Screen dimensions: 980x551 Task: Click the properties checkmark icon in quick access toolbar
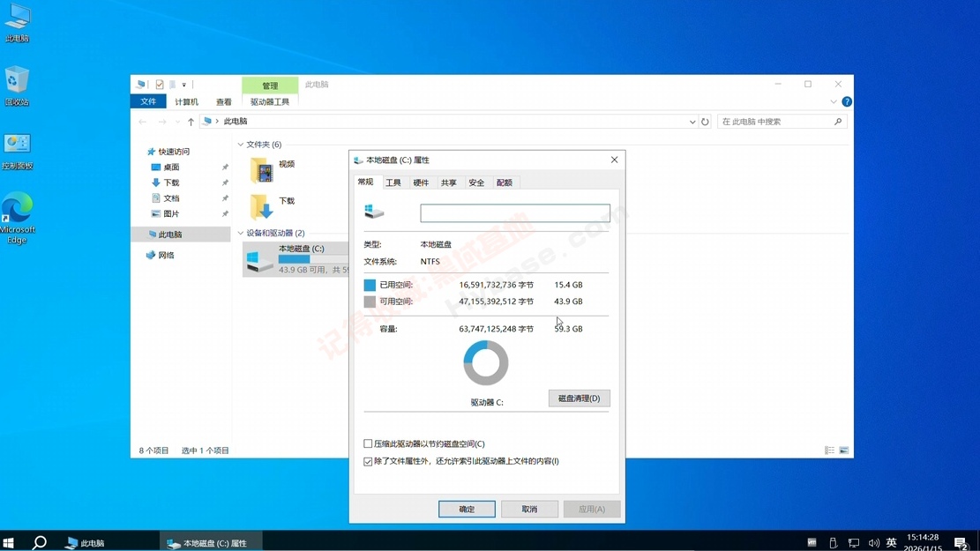click(x=160, y=85)
